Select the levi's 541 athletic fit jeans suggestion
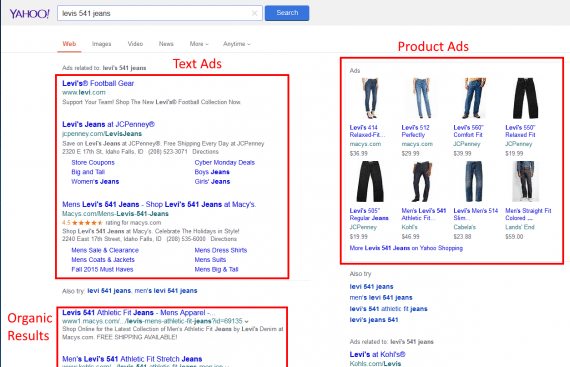570x367 pixels. 388,309
